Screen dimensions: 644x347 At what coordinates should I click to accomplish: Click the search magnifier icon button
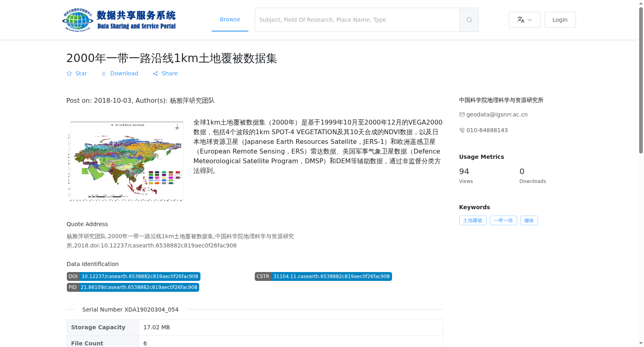[x=469, y=20]
